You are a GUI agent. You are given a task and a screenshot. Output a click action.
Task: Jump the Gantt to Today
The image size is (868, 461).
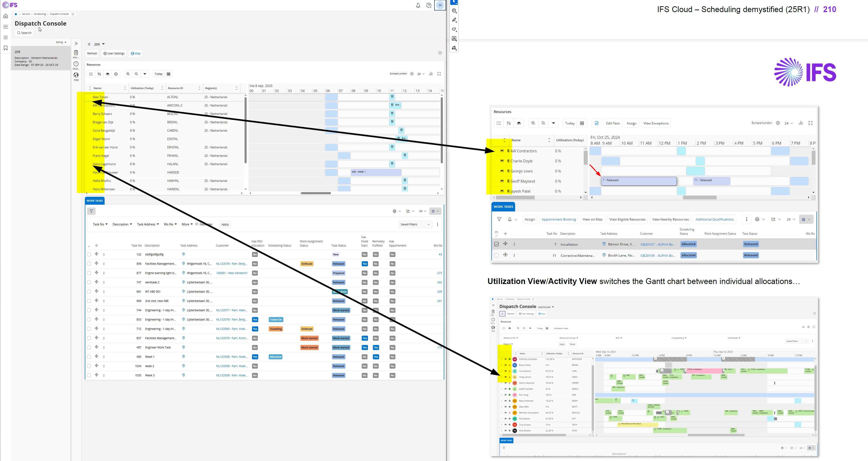pyautogui.click(x=158, y=74)
